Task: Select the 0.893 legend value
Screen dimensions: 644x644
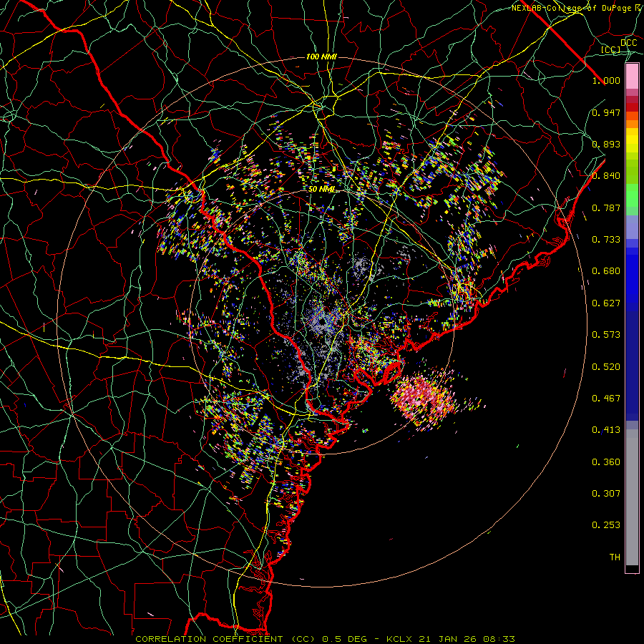Action: coord(606,144)
